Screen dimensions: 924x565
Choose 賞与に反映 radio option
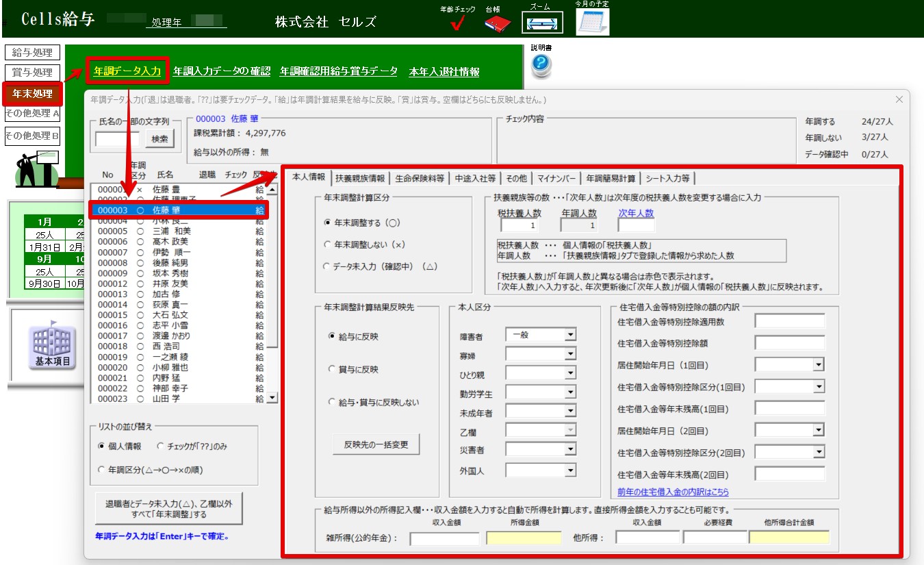(x=333, y=369)
